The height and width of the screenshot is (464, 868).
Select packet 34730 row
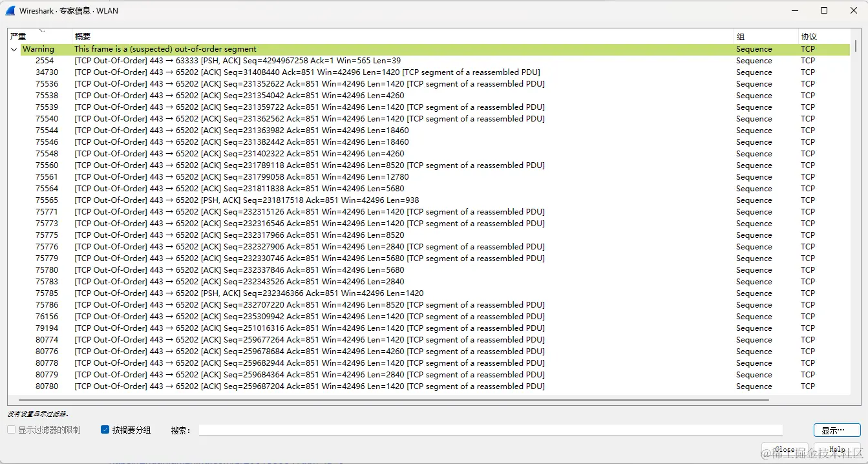tap(429, 72)
